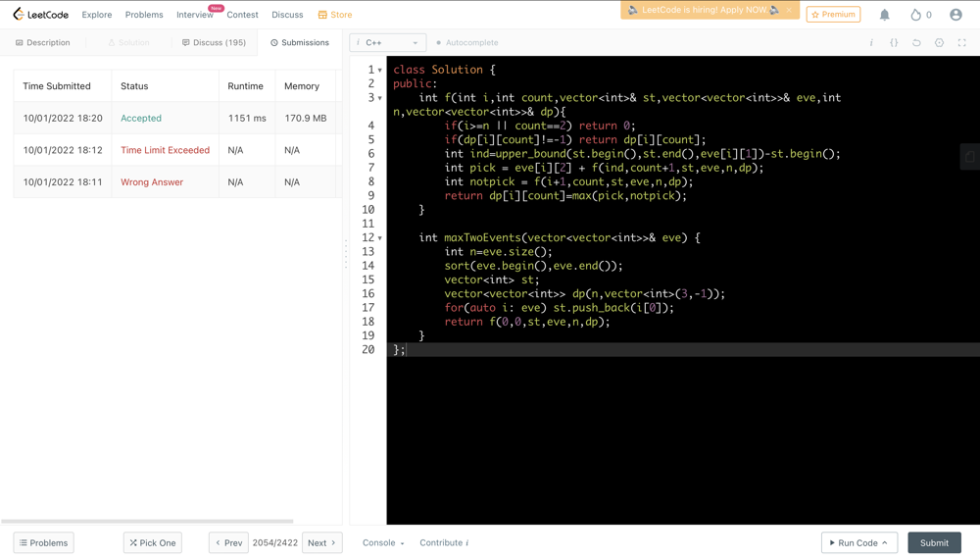The height and width of the screenshot is (560, 980).
Task: Click the 170.9 MB memory cell
Action: pos(306,119)
